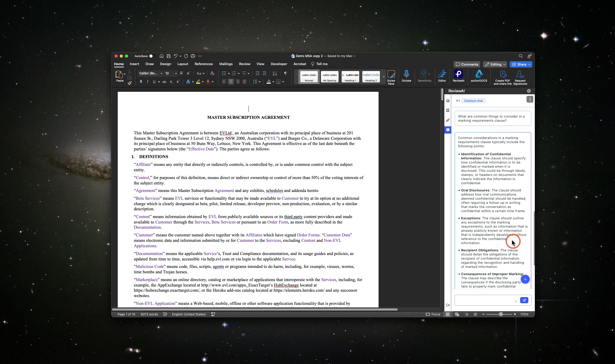Screen dimensions: 615x364
Task: Click the yellow text highlight color button
Action: tap(198, 82)
